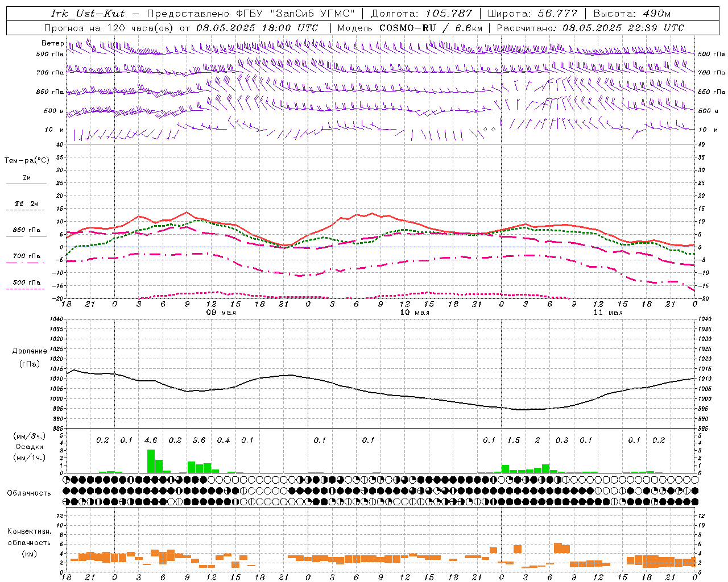Click the 'Td 2м' dew point legend entry
Viewport: 728px width, 582px height.
(26, 203)
